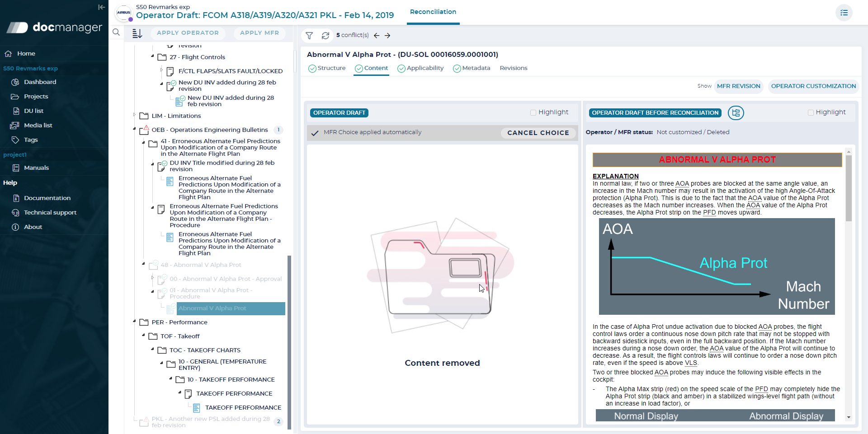Switch to the Applicability tab
Image resolution: width=868 pixels, height=434 pixels.
[420, 68]
